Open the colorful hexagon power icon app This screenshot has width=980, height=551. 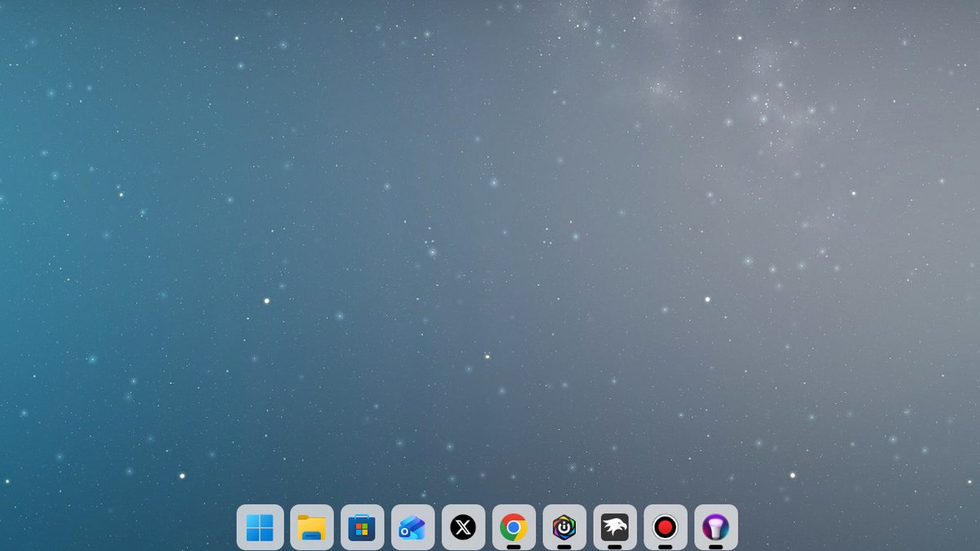pos(564,527)
